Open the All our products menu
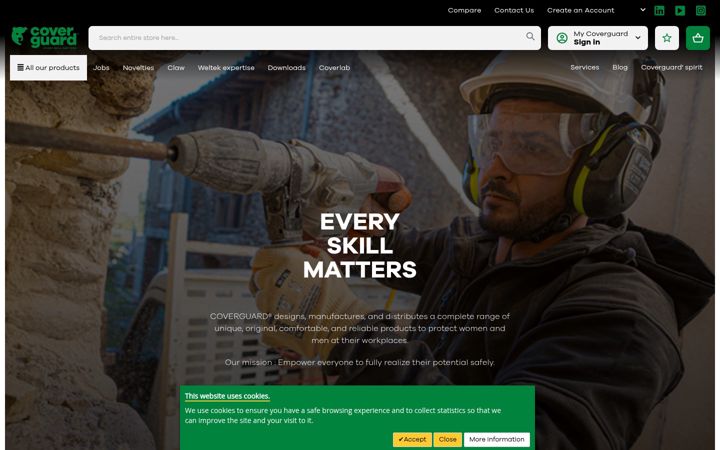The image size is (720, 450). coord(48,68)
